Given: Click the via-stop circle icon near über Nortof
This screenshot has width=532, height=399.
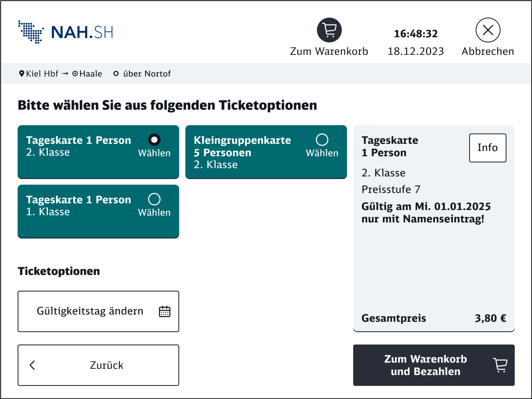Looking at the screenshot, I should tap(116, 73).
